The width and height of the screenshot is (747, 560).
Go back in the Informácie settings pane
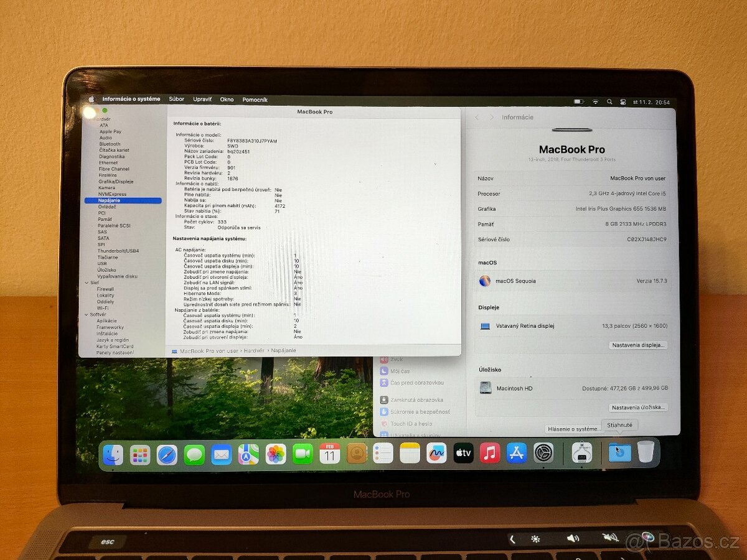477,117
